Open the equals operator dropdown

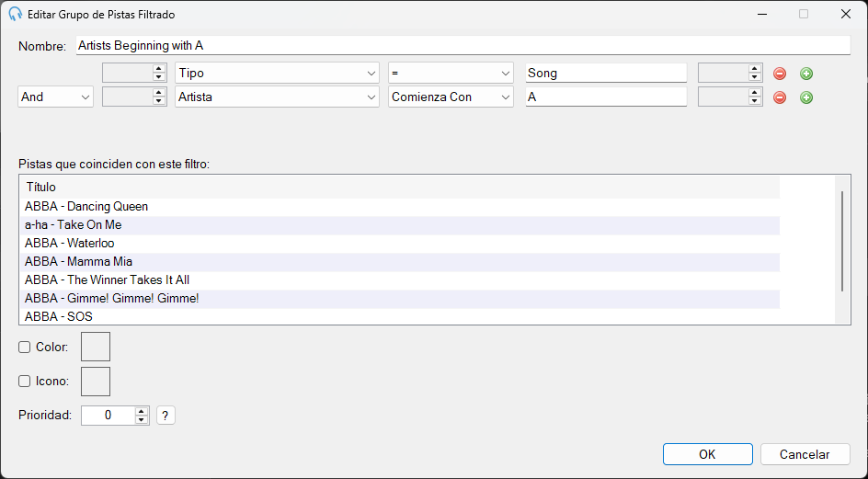click(x=451, y=74)
